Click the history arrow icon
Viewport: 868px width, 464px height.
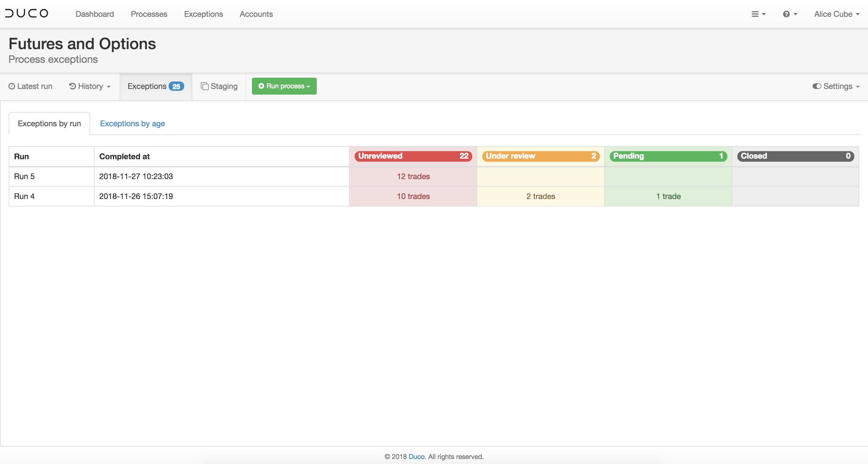click(x=72, y=86)
